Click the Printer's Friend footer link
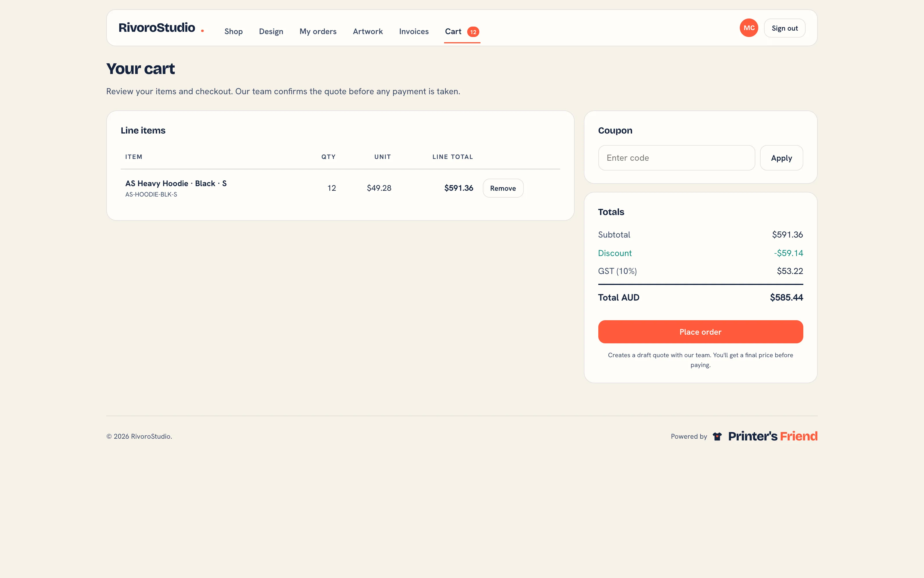Image resolution: width=924 pixels, height=578 pixels. click(765, 436)
